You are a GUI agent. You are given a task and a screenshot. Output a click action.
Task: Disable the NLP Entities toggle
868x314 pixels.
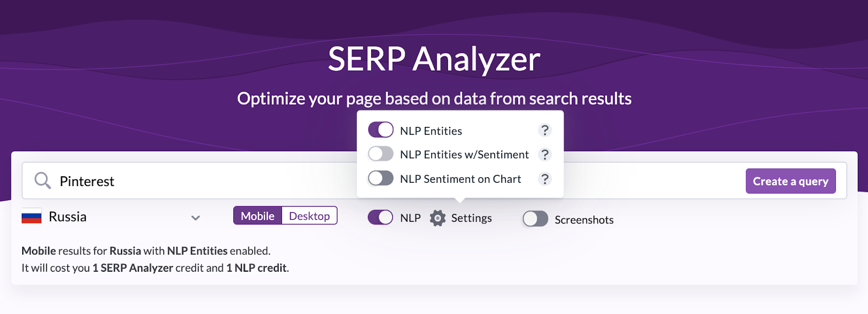tap(381, 130)
